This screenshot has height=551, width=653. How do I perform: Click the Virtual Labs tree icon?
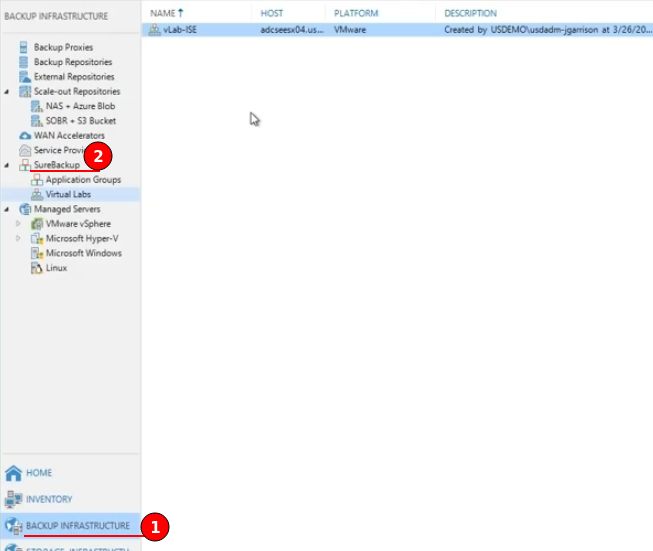click(37, 194)
